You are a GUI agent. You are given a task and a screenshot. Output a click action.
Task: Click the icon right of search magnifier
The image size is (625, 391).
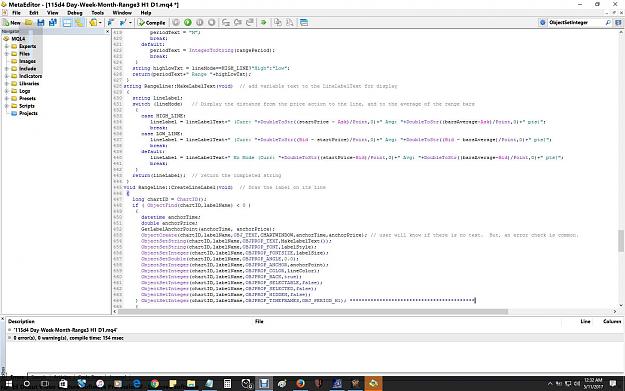click(x=618, y=23)
